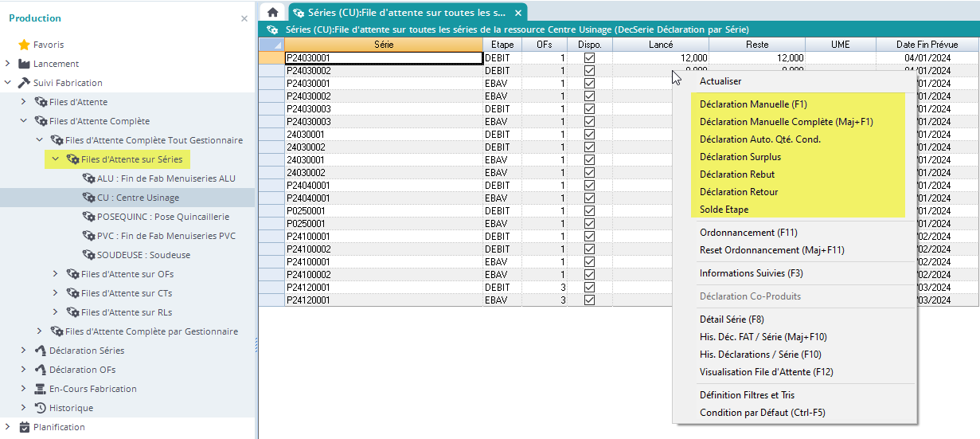The height and width of the screenshot is (439, 980).
Task: Click the Lancement factory icon
Action: [x=24, y=64]
